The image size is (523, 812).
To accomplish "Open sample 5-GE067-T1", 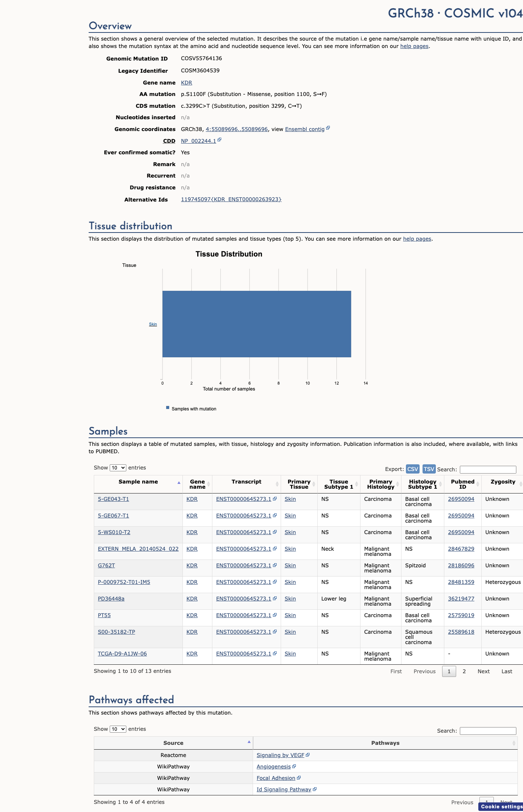I will [x=113, y=516].
